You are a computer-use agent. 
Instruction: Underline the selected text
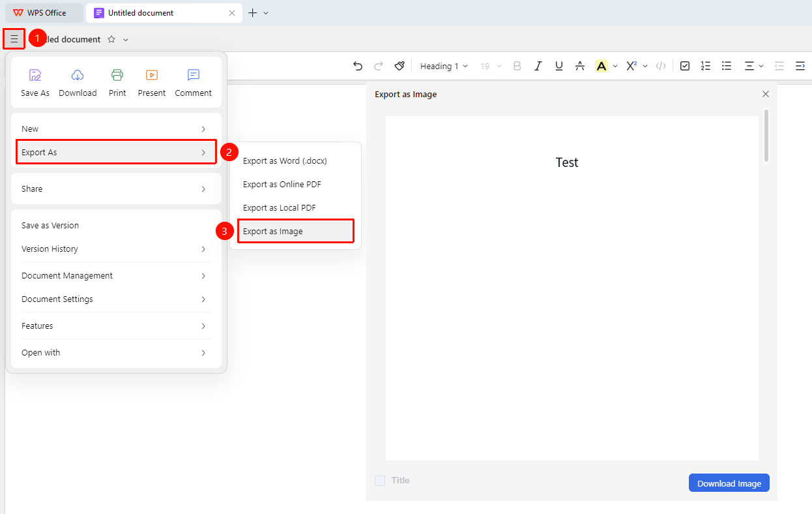[x=559, y=66]
